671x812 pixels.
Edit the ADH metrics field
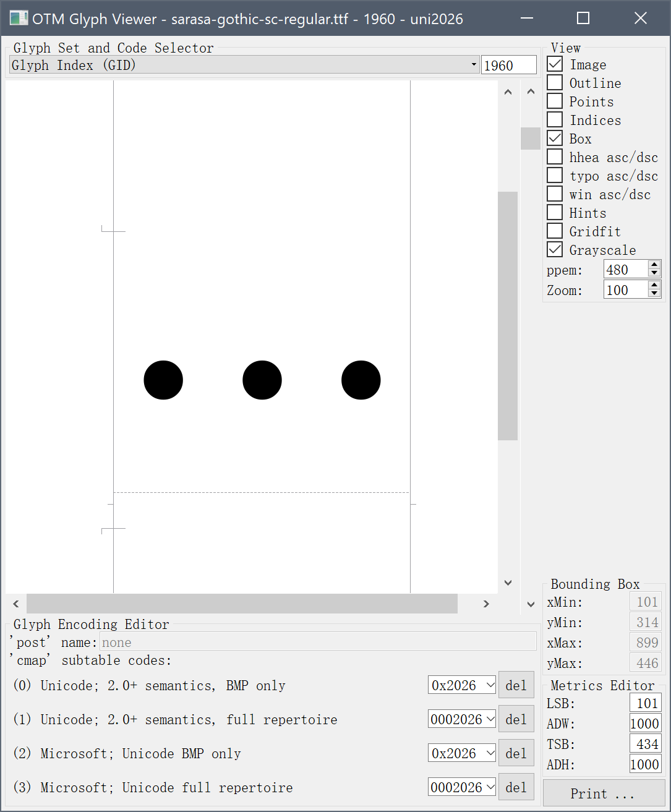(x=646, y=764)
